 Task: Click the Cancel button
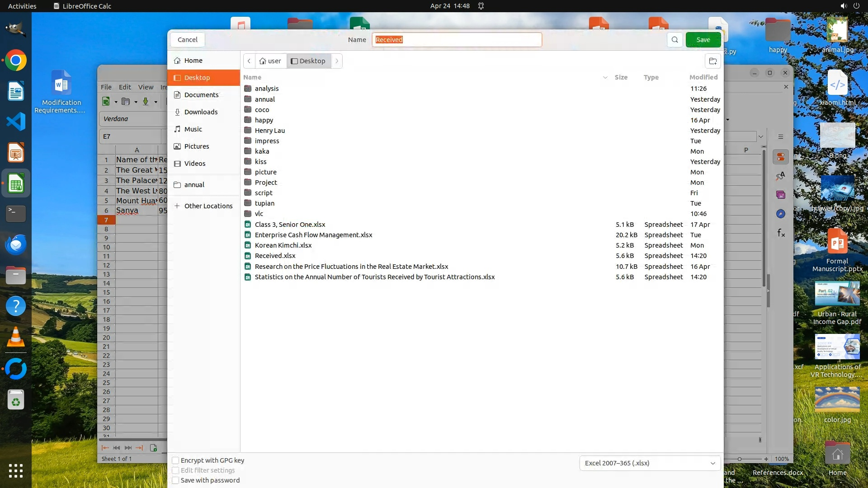187,40
